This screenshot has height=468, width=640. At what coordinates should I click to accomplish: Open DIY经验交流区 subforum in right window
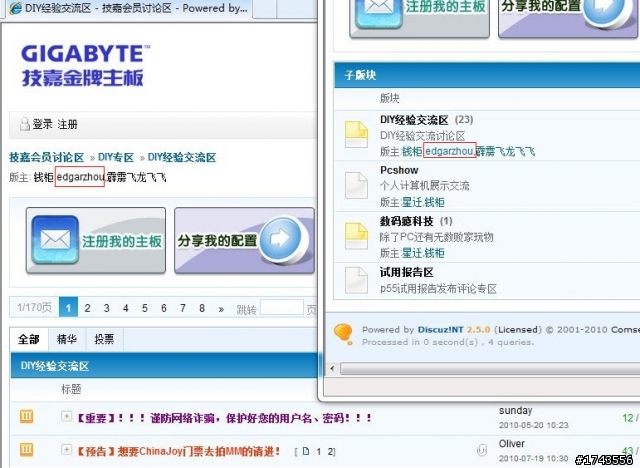pos(414,120)
